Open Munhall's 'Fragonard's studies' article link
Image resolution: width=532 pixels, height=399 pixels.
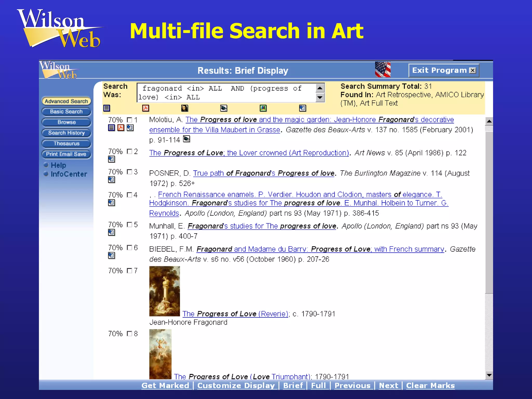pos(262,226)
